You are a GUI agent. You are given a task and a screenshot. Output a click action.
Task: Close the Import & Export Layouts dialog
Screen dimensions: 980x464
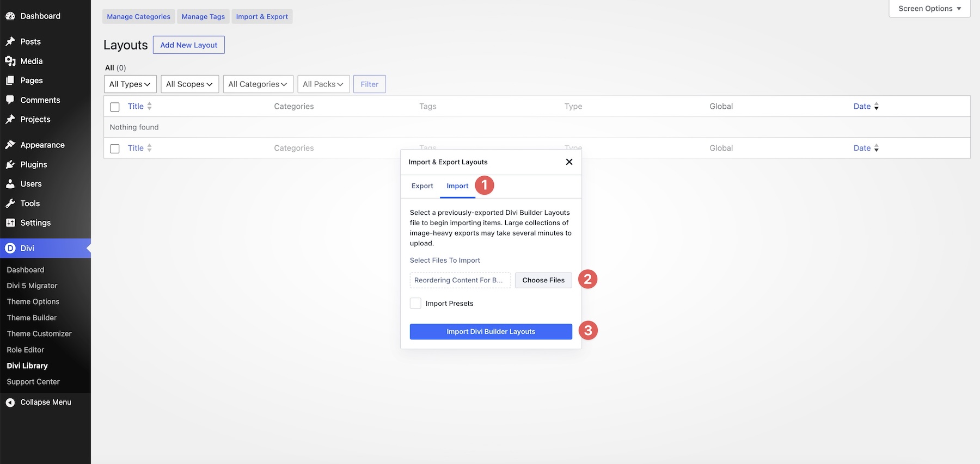pos(569,162)
